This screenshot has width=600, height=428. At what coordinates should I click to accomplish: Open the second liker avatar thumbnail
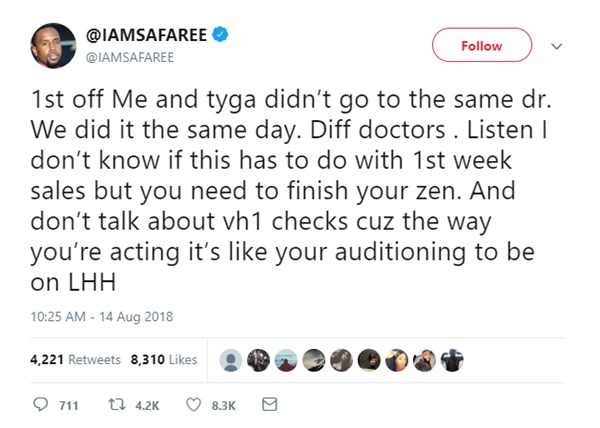click(x=258, y=360)
